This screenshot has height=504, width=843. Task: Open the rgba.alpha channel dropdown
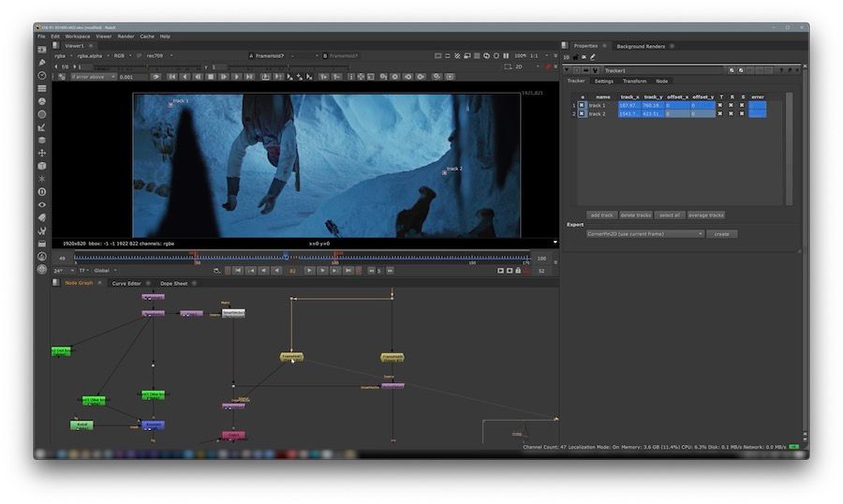(93, 56)
